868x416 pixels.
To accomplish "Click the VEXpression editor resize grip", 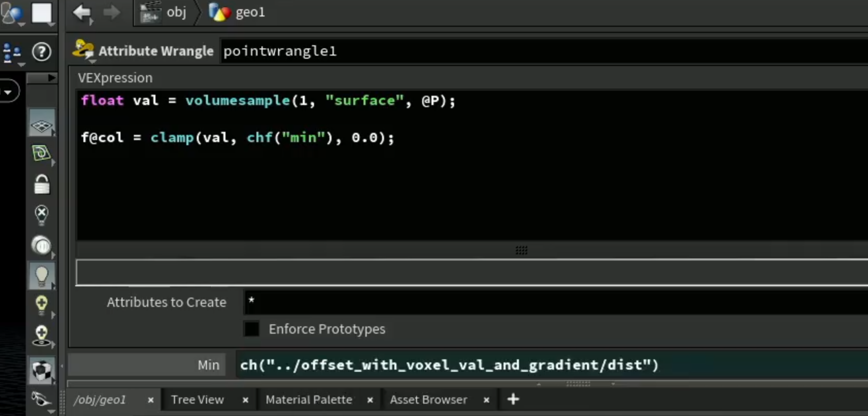I will coord(522,250).
